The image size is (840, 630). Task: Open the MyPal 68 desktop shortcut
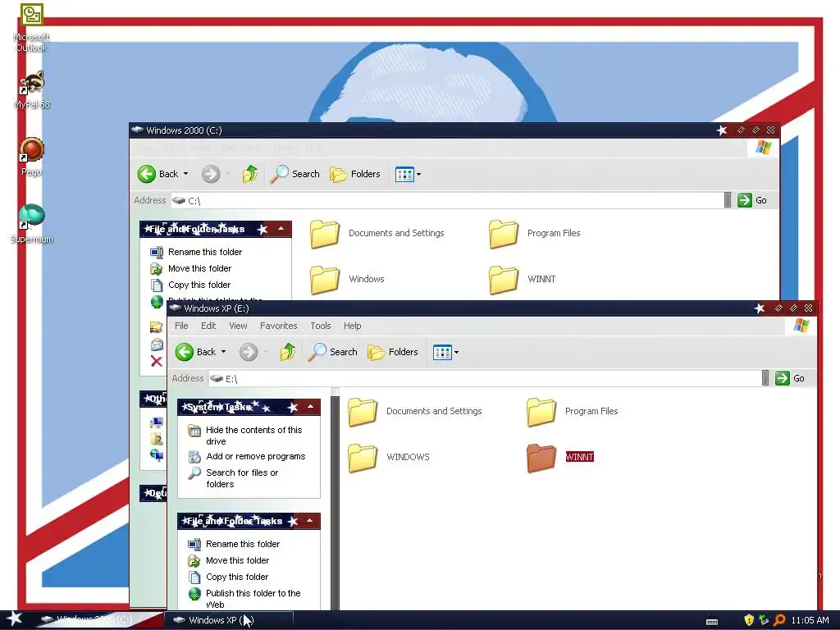click(32, 89)
